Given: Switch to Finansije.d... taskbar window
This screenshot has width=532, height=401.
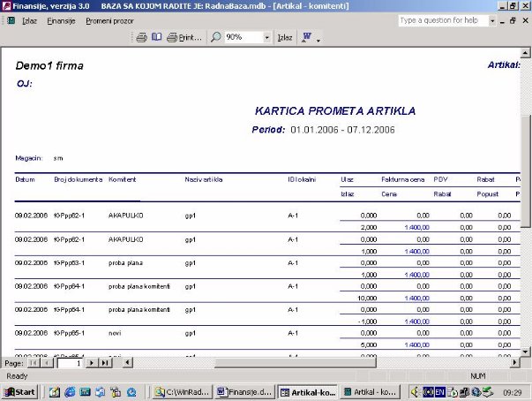Looking at the screenshot, I should [244, 391].
